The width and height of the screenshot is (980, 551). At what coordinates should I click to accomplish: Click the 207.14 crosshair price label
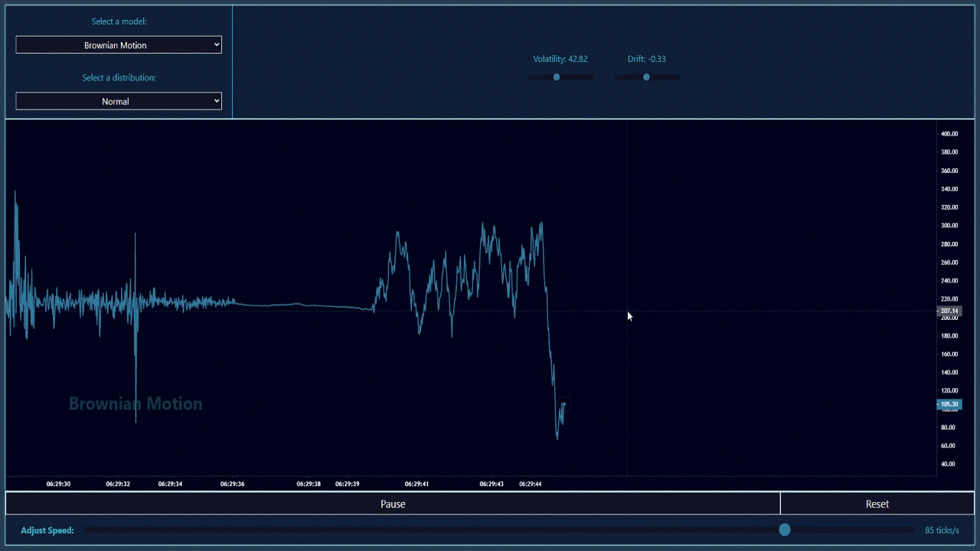[x=949, y=311]
